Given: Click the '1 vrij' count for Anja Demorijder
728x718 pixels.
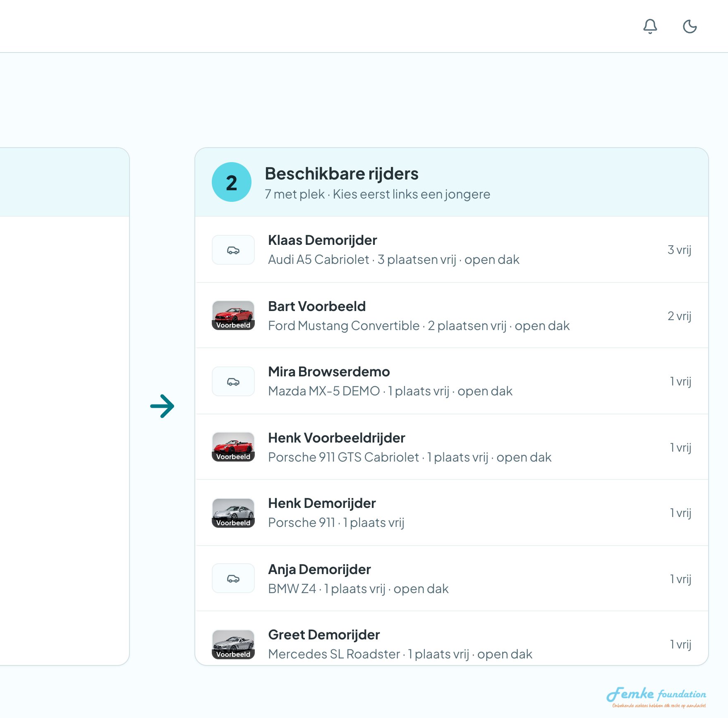Looking at the screenshot, I should [680, 579].
